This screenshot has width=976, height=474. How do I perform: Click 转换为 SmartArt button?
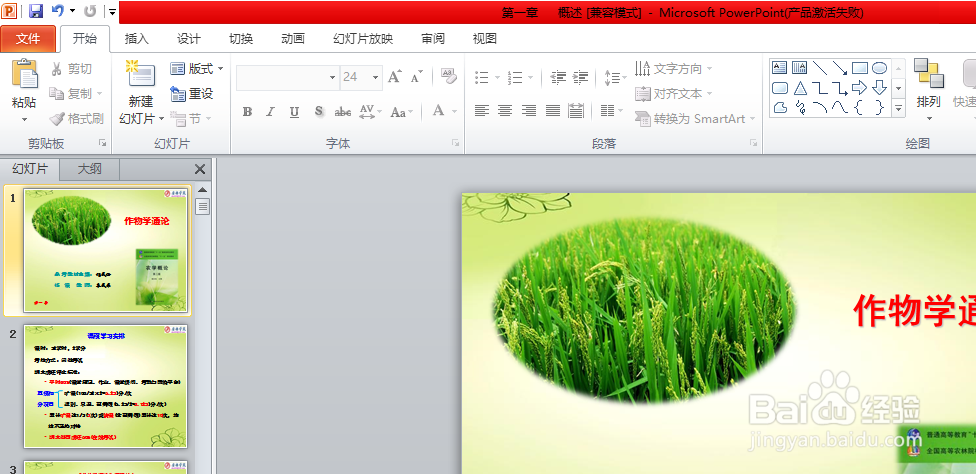(695, 118)
